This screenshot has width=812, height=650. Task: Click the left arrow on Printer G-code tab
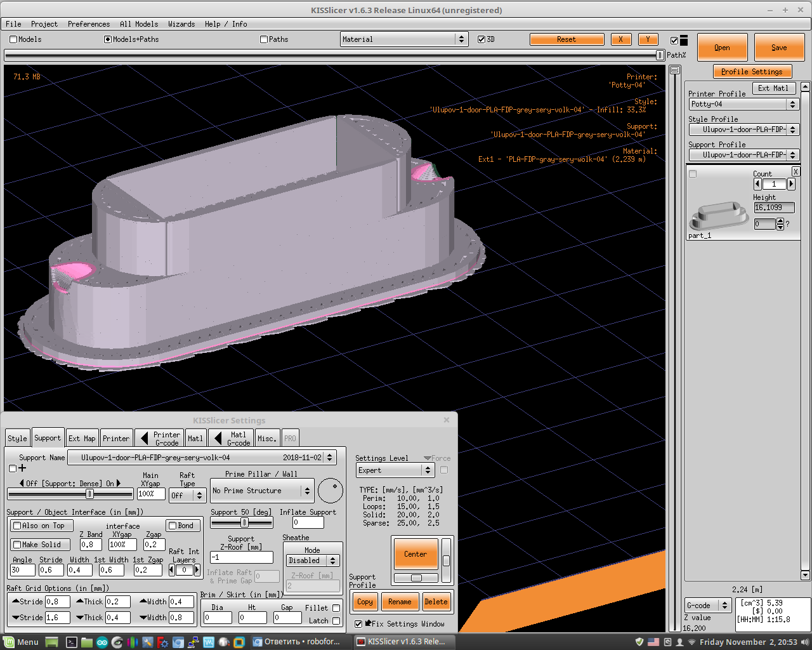[x=144, y=438]
